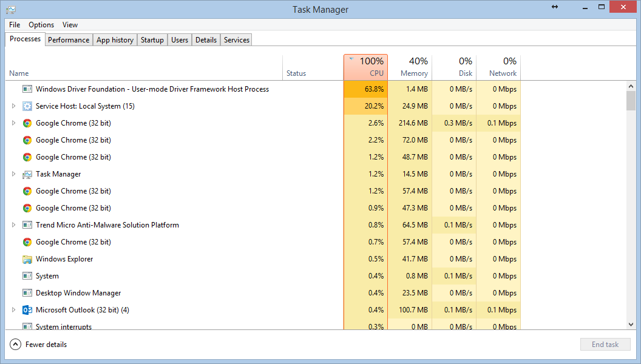Click the scrollbar down arrow

pos(631,325)
